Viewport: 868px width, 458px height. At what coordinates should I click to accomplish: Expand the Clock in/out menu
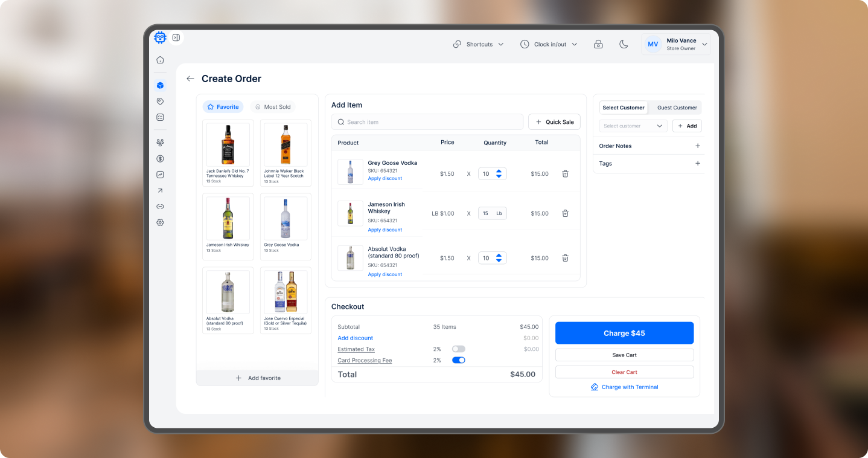coord(549,44)
